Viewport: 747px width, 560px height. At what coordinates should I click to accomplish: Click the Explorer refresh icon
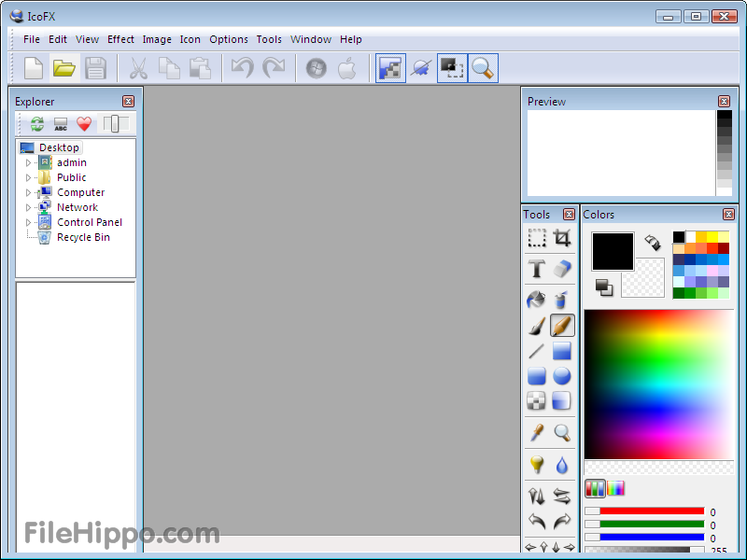[37, 124]
